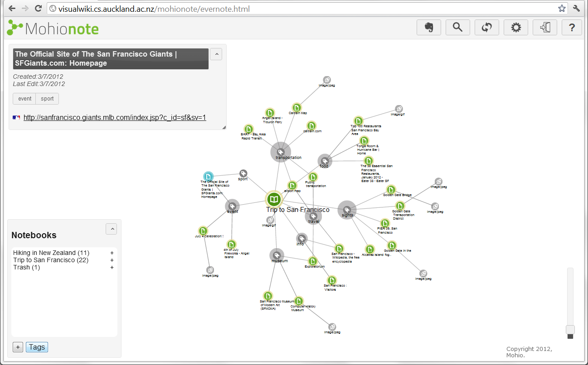Open the 4th of July Fireworks note node

[x=231, y=244]
